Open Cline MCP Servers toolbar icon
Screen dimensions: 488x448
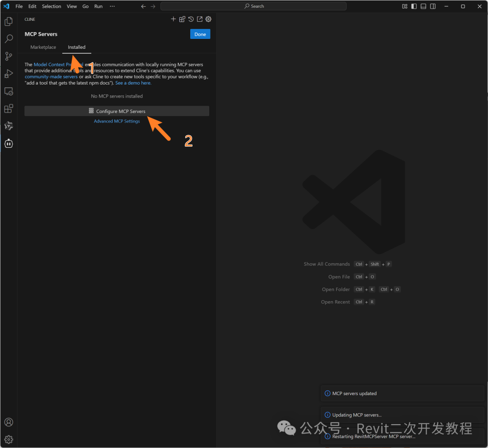tap(182, 19)
